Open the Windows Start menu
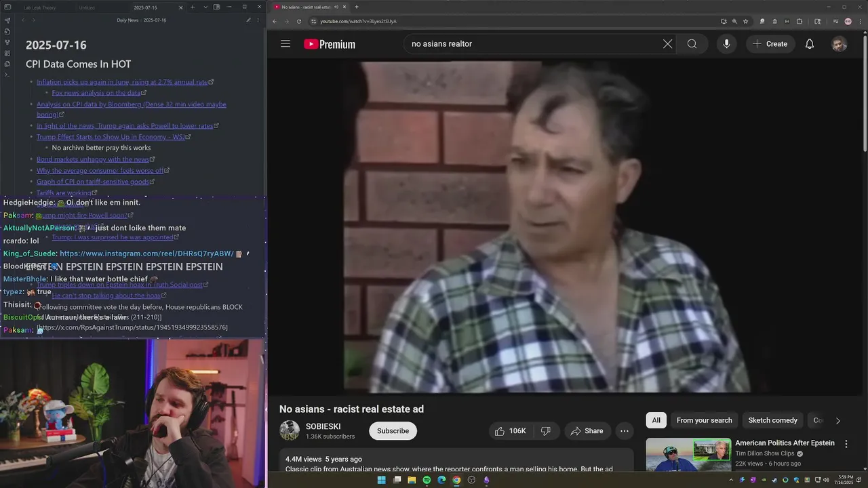Viewport: 868px width, 488px height. coord(381,480)
